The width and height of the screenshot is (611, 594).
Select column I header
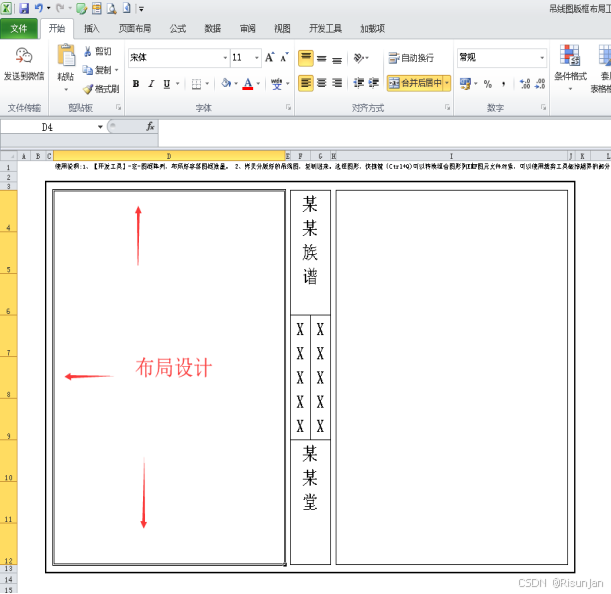pos(451,156)
